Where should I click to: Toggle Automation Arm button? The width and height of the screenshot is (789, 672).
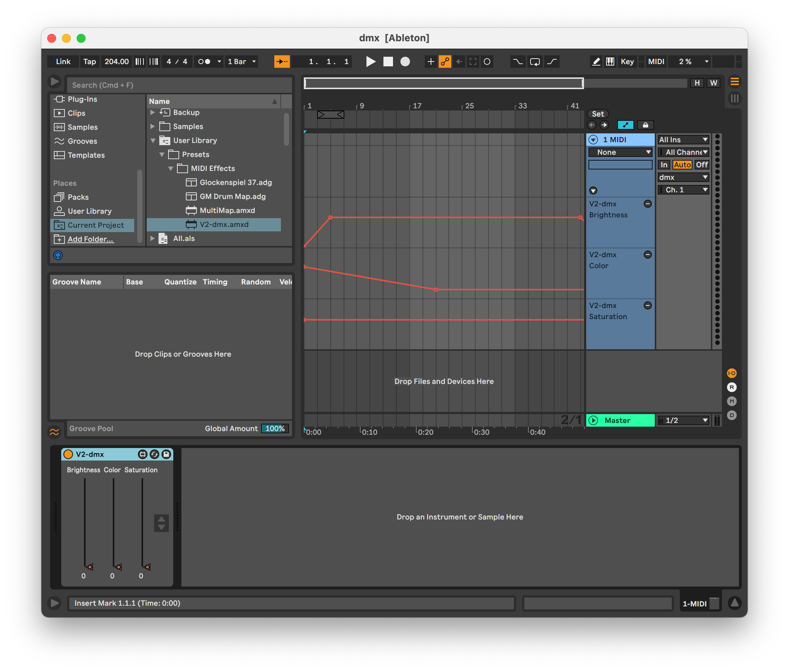pos(445,62)
